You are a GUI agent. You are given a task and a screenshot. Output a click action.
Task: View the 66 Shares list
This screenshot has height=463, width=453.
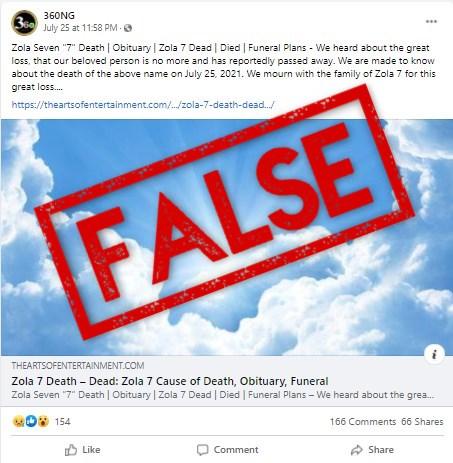click(422, 422)
